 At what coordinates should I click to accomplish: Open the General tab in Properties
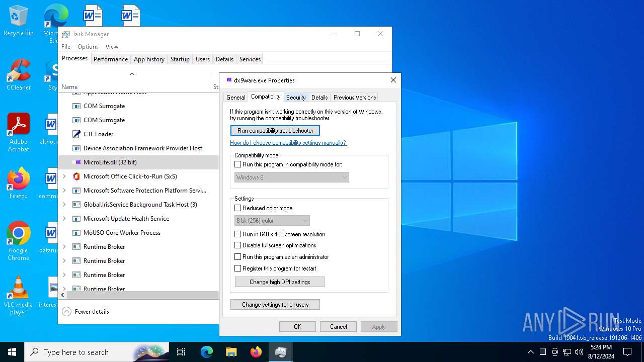coord(236,98)
